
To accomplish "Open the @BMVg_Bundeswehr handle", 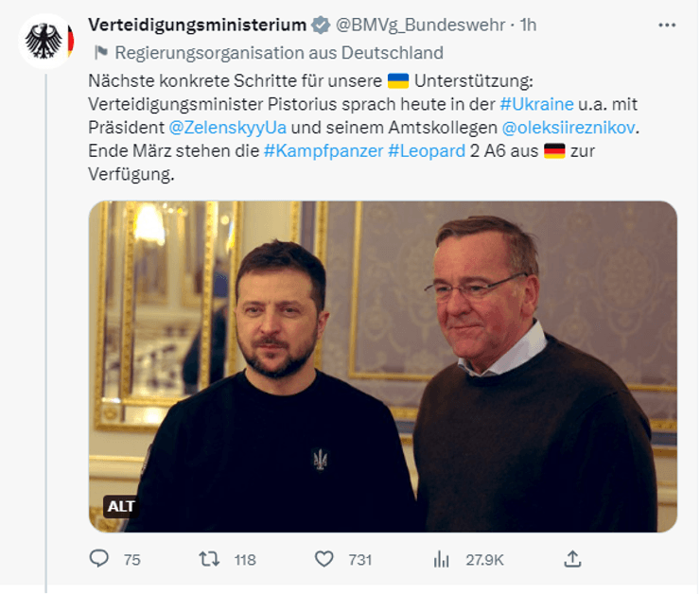I will click(423, 25).
